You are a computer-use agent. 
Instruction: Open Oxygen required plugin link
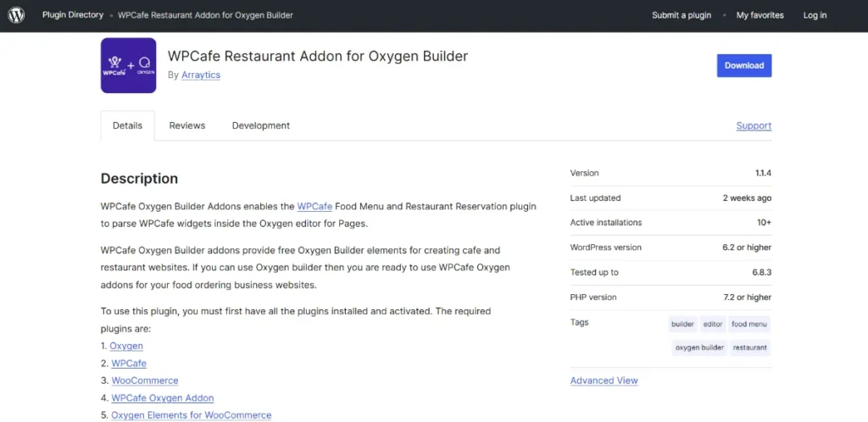coord(126,346)
